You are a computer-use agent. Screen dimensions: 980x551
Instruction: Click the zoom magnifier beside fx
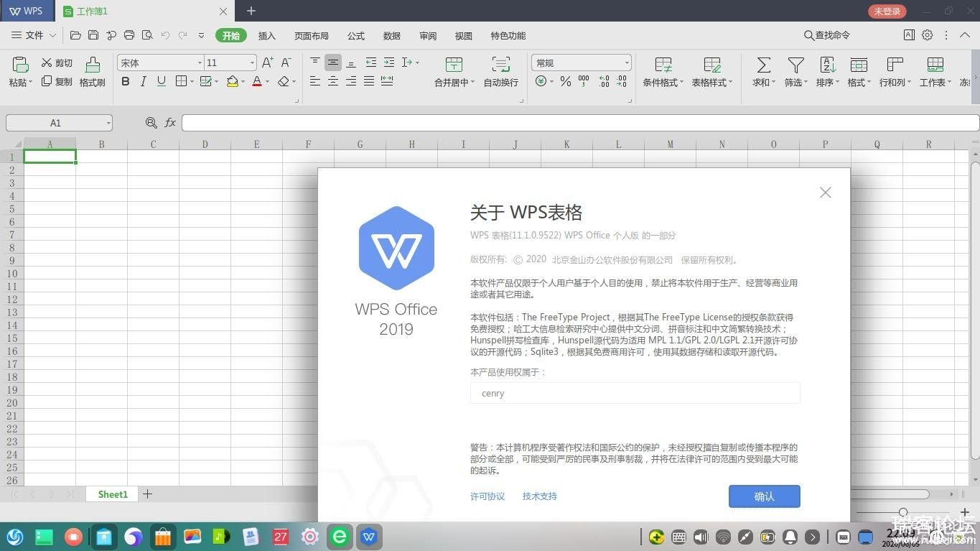pos(151,123)
